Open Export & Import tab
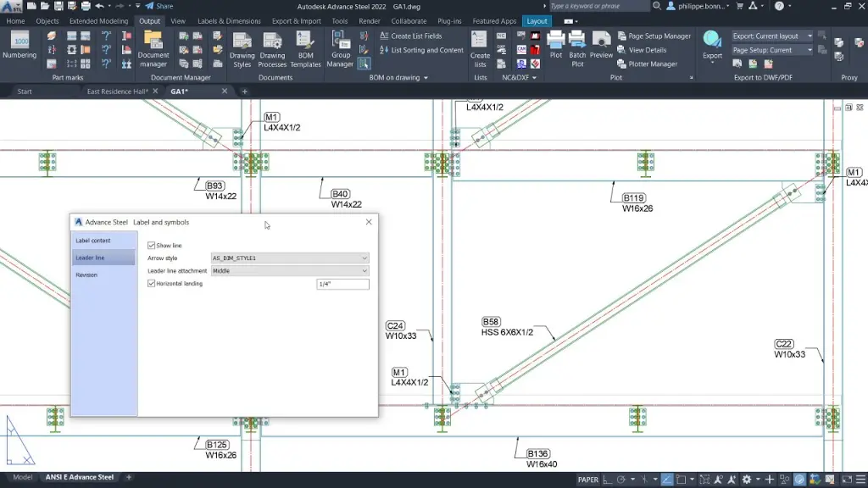868x488 pixels. click(x=296, y=21)
